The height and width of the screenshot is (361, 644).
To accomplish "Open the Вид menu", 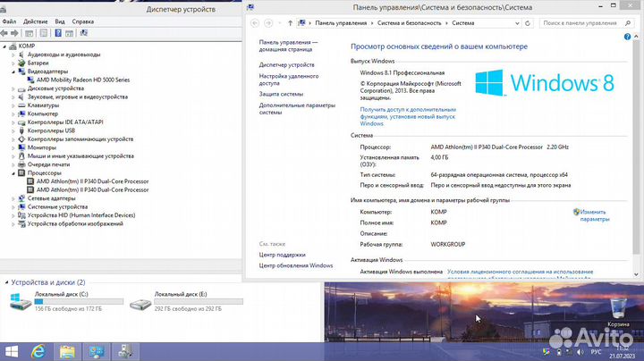I will [x=60, y=21].
